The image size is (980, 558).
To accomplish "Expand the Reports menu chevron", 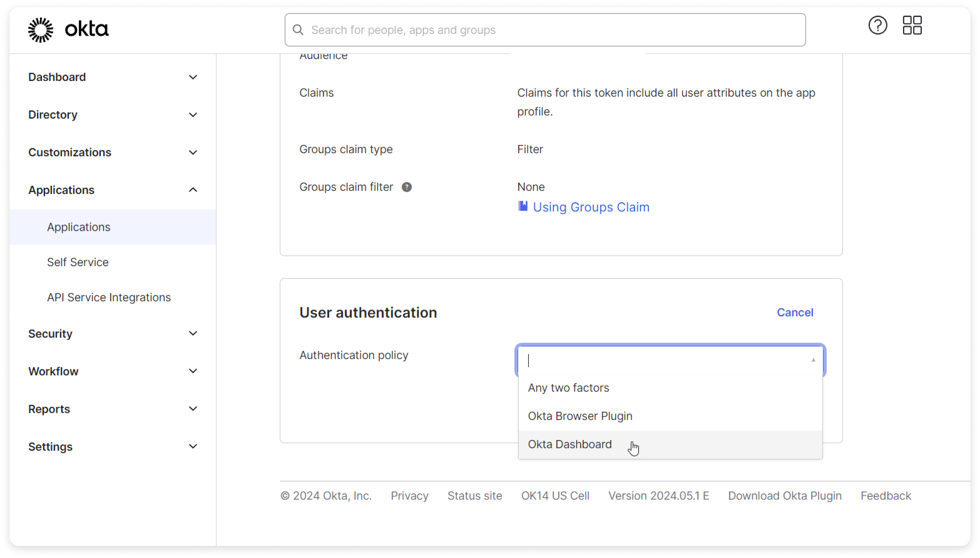I will (x=193, y=408).
